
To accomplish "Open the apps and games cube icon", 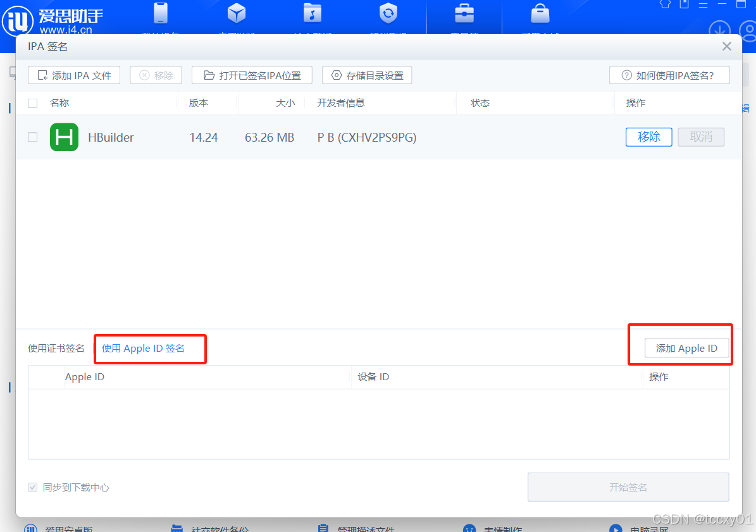I will coord(236,13).
